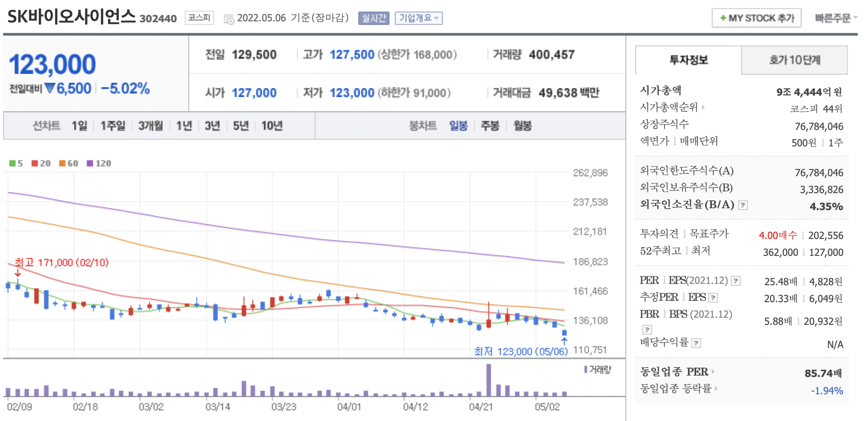Click help icon beside 추정PER EPS
Viewport: 868px width, 421px height.
click(713, 298)
